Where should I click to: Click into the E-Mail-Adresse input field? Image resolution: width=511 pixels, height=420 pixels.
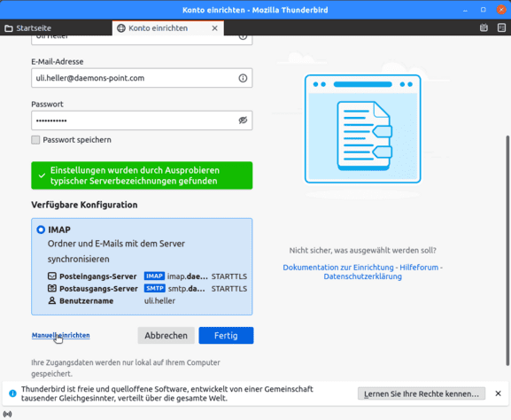pyautogui.click(x=142, y=78)
